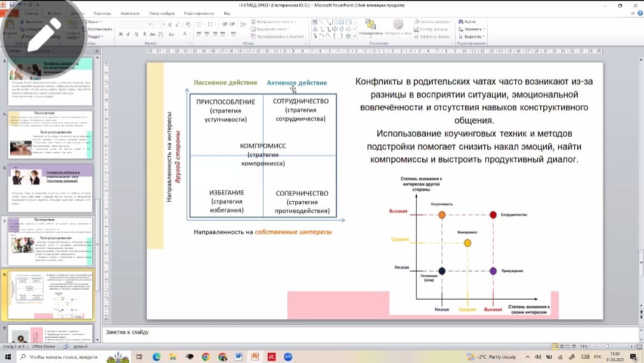This screenshot has width=644, height=363.
Task: Open the Transitions (Переходы) ribbon tab
Action: tap(103, 13)
